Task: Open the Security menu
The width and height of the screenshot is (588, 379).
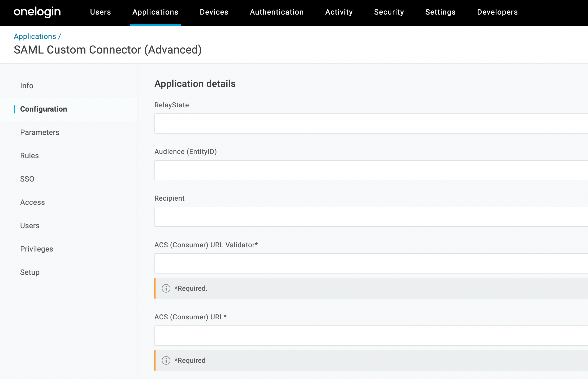Action: pos(389,12)
